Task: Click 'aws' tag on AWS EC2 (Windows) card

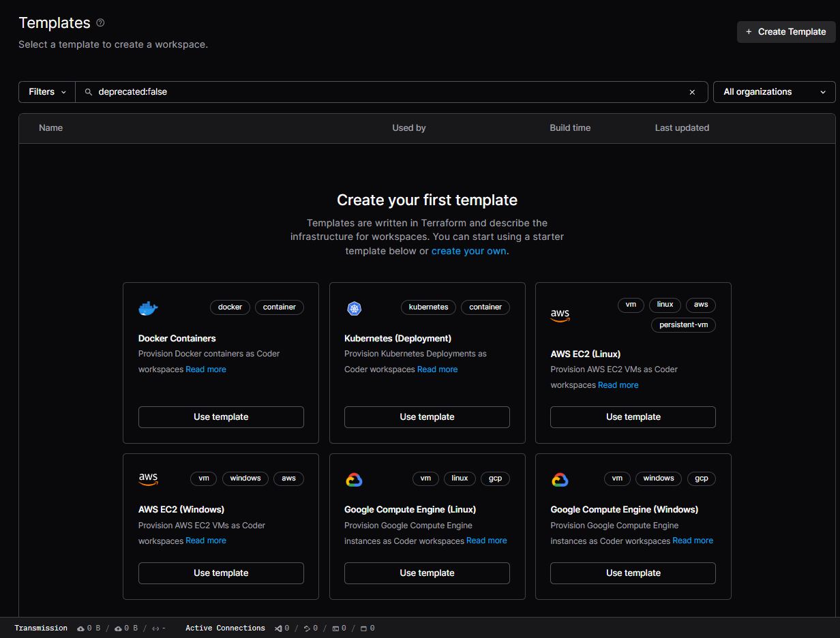Action: pos(289,478)
